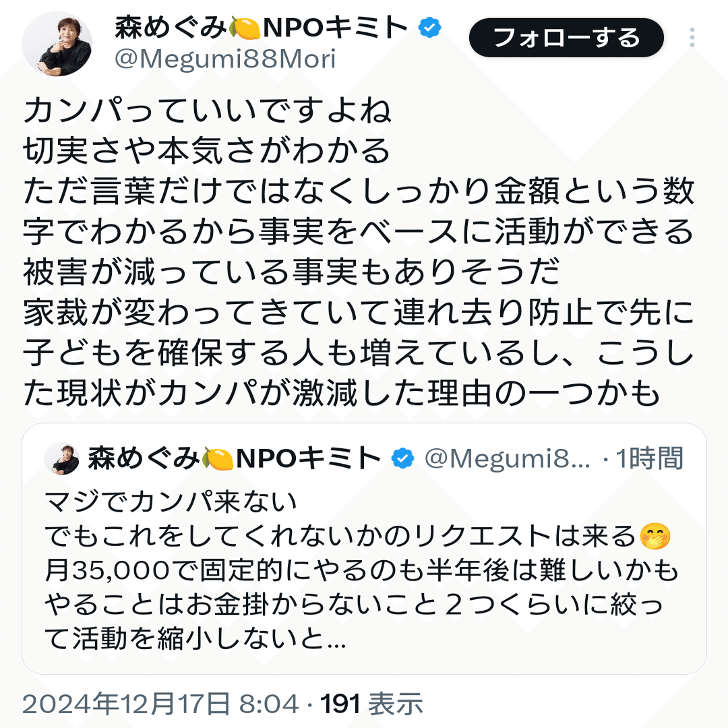Click verified badge in the quoted tweet

(x=402, y=458)
